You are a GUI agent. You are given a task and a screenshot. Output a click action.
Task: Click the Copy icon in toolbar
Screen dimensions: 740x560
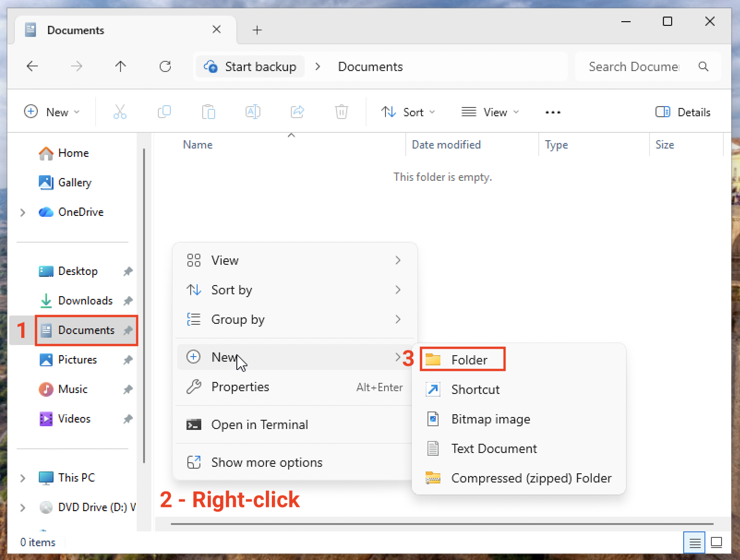coord(164,112)
